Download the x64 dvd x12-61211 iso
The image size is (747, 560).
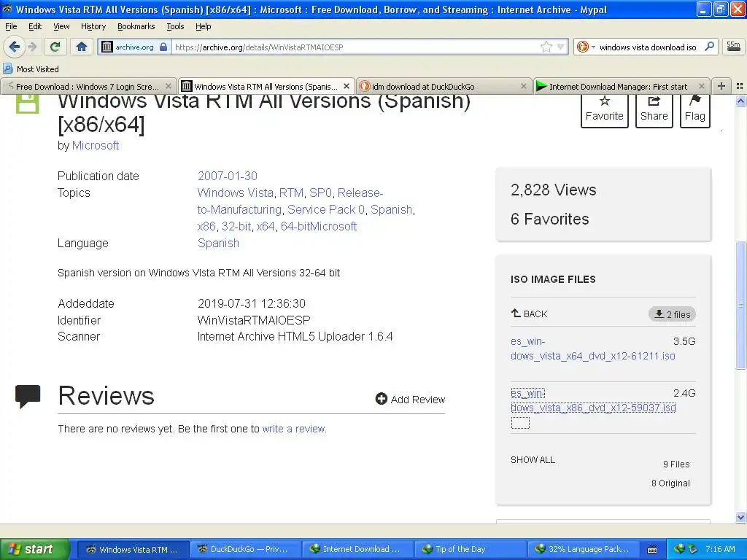click(x=592, y=349)
